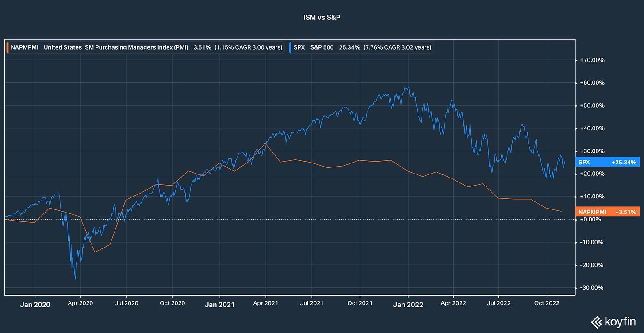The height and width of the screenshot is (333, 644).
Task: Click the SPX +25.34% price flag
Action: 608,162
